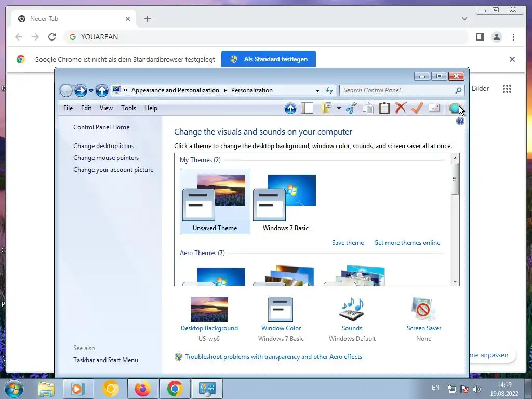Click the double-chevron at breadcrumb start

tap(125, 90)
